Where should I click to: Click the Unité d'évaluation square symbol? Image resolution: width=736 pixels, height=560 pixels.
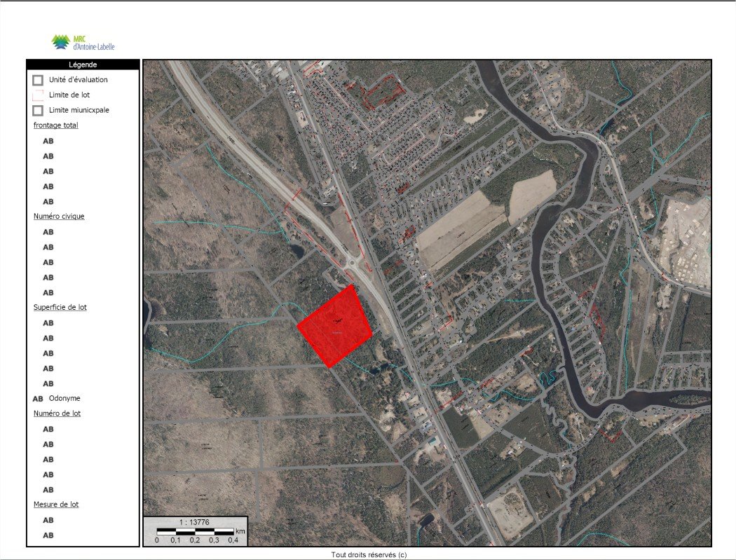click(38, 80)
